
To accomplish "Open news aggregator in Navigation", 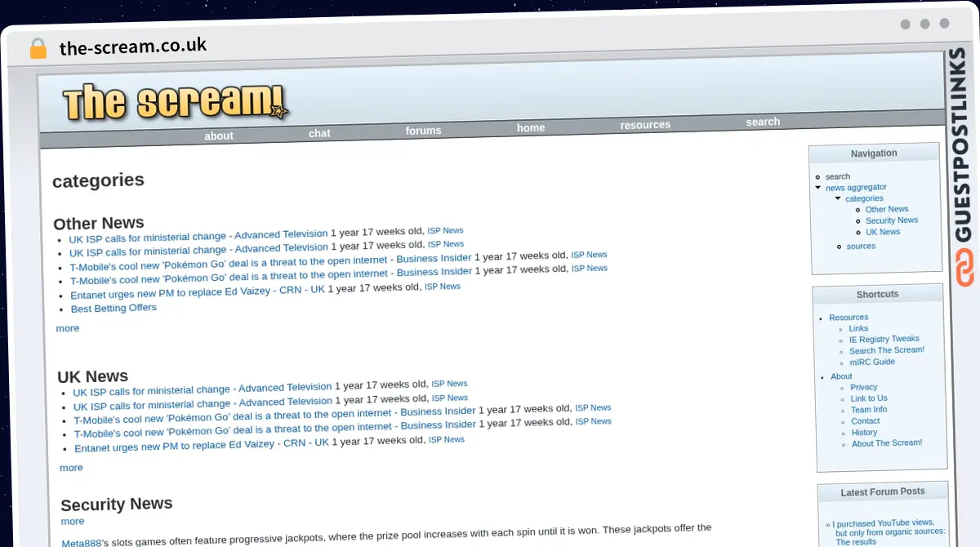I will pyautogui.click(x=856, y=187).
